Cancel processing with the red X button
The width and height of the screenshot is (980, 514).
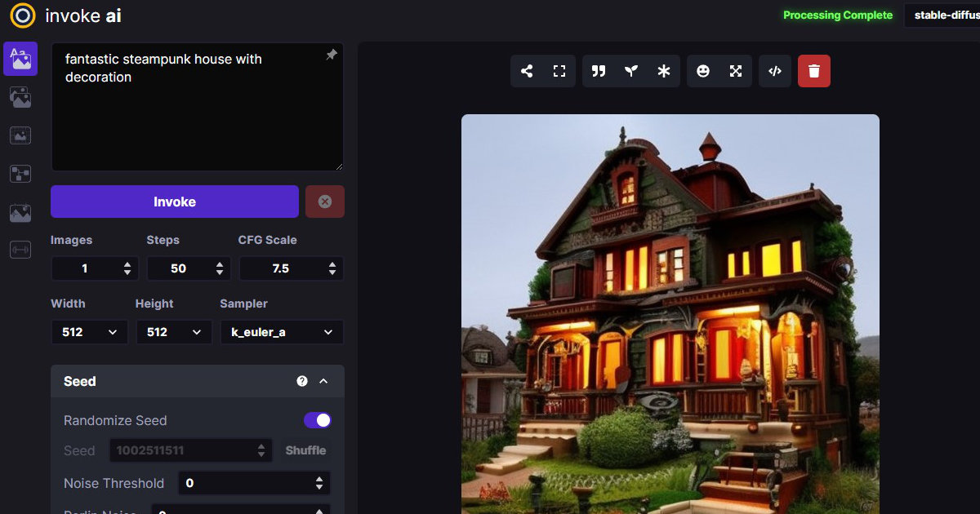[x=325, y=202]
